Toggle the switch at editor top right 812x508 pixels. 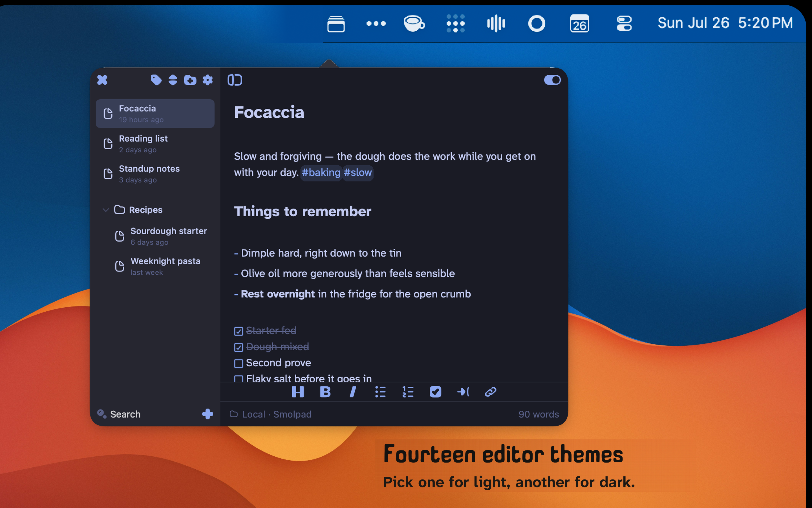[x=552, y=80]
